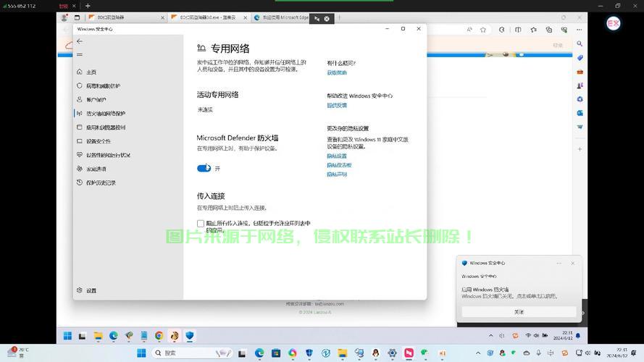The width and height of the screenshot is (644, 362).
Task: Click the pink EX avatar badge
Action: [613, 23]
